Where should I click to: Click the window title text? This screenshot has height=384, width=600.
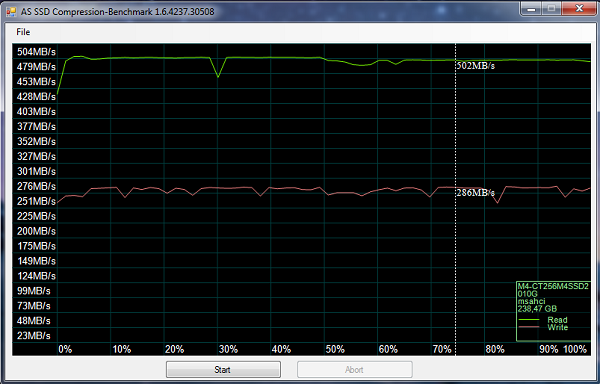[117, 12]
